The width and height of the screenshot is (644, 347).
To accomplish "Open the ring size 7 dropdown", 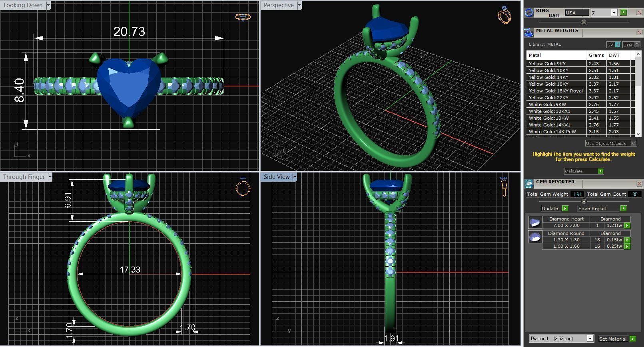I will pyautogui.click(x=614, y=13).
